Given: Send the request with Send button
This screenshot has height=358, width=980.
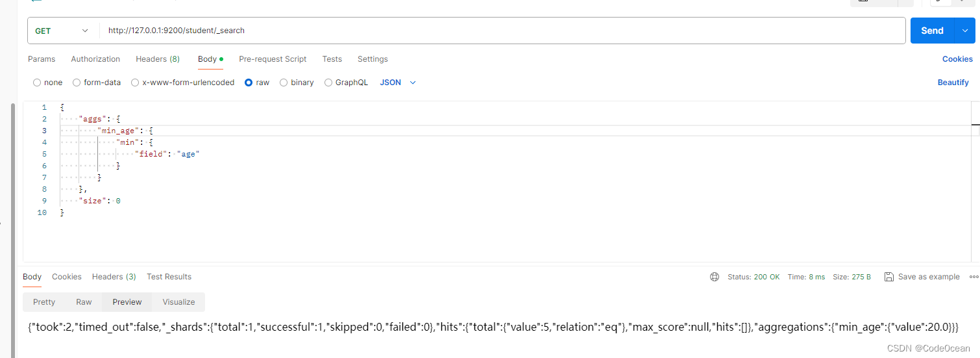Looking at the screenshot, I should 932,31.
